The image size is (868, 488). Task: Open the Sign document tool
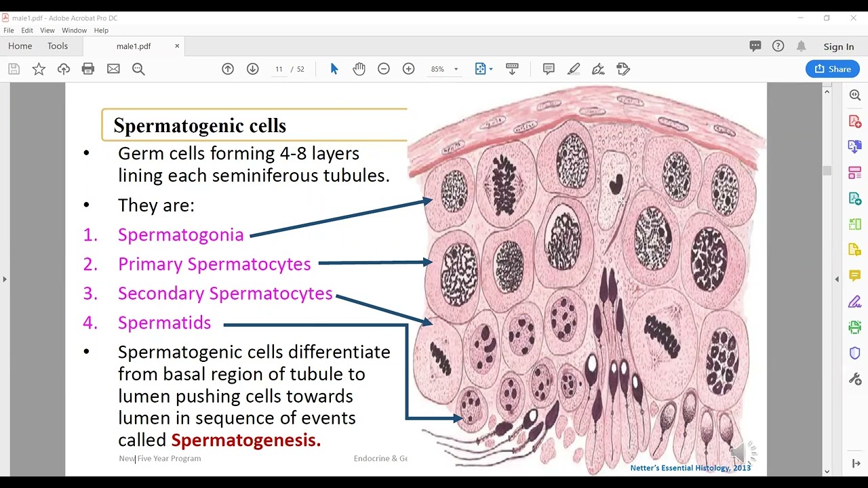point(598,68)
